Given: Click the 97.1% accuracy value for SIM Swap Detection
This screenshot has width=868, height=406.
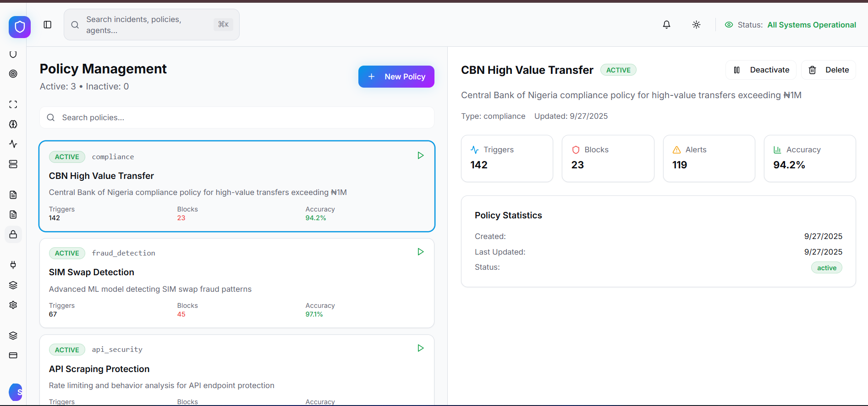Looking at the screenshot, I should [314, 315].
